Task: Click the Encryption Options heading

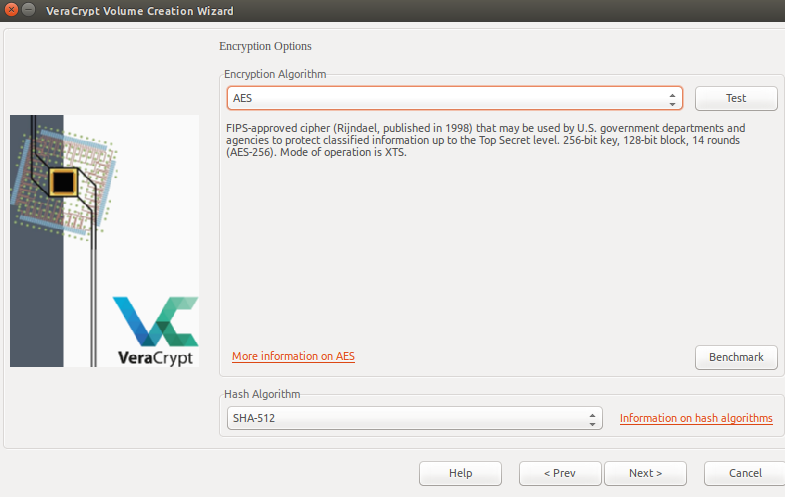Action: click(x=265, y=46)
